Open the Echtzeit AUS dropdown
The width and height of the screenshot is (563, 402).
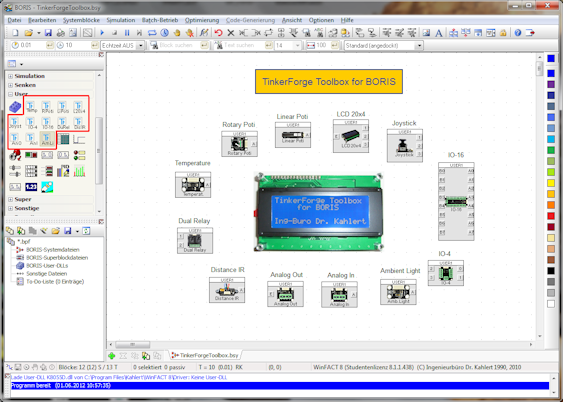141,46
